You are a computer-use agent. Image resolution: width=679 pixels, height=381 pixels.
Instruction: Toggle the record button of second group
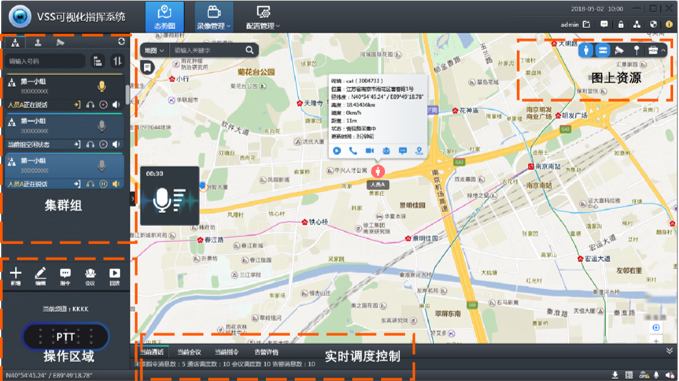(x=103, y=144)
